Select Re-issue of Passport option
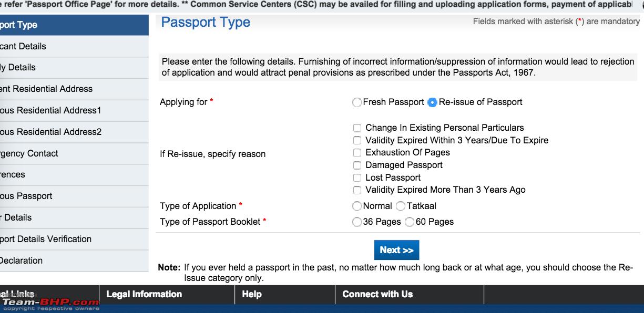 point(432,102)
